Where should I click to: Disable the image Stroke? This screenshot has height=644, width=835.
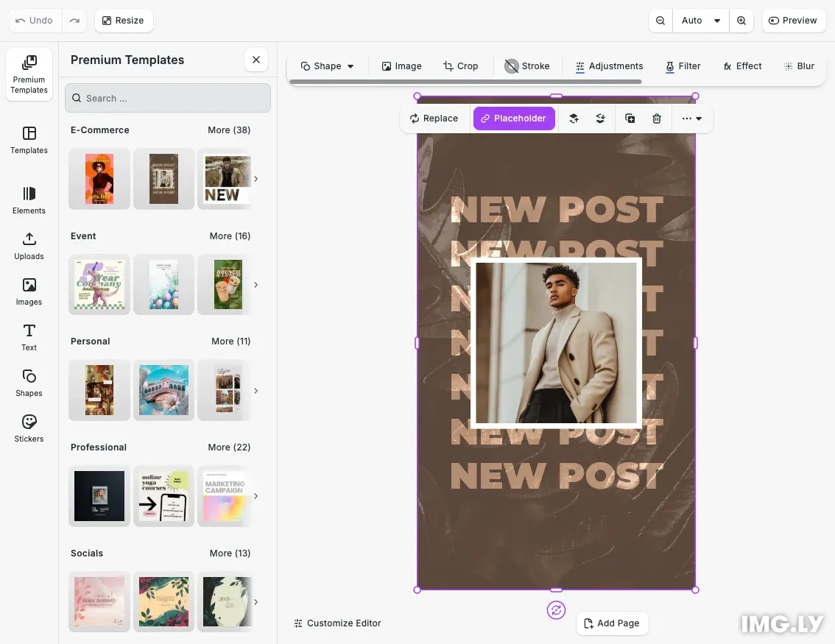527,66
